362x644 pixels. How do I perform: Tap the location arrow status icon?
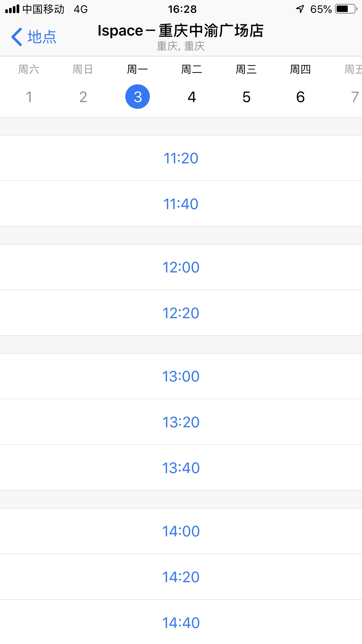coord(300,9)
